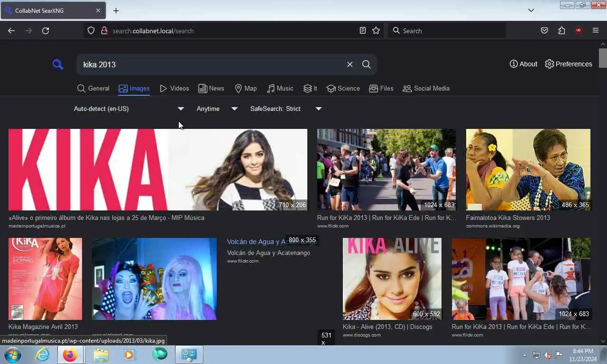This screenshot has height=364, width=607.
Task: Open the Music tab
Action: 280,88
